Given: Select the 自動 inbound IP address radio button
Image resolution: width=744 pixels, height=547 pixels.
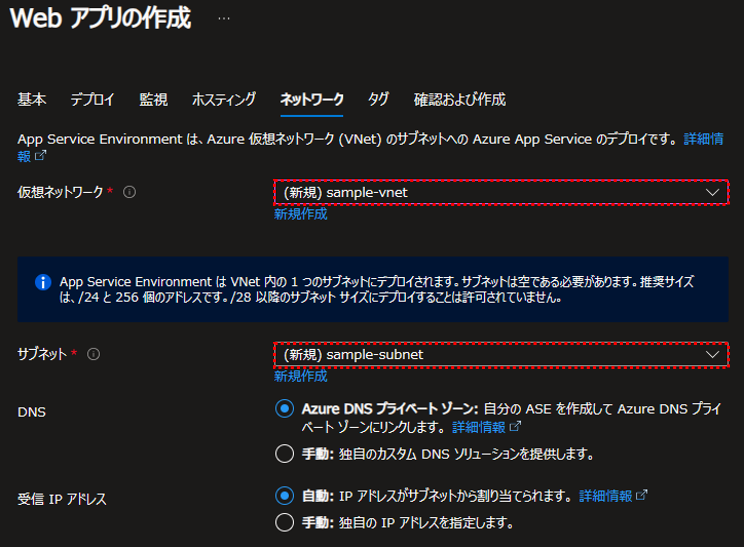Looking at the screenshot, I should (x=284, y=496).
